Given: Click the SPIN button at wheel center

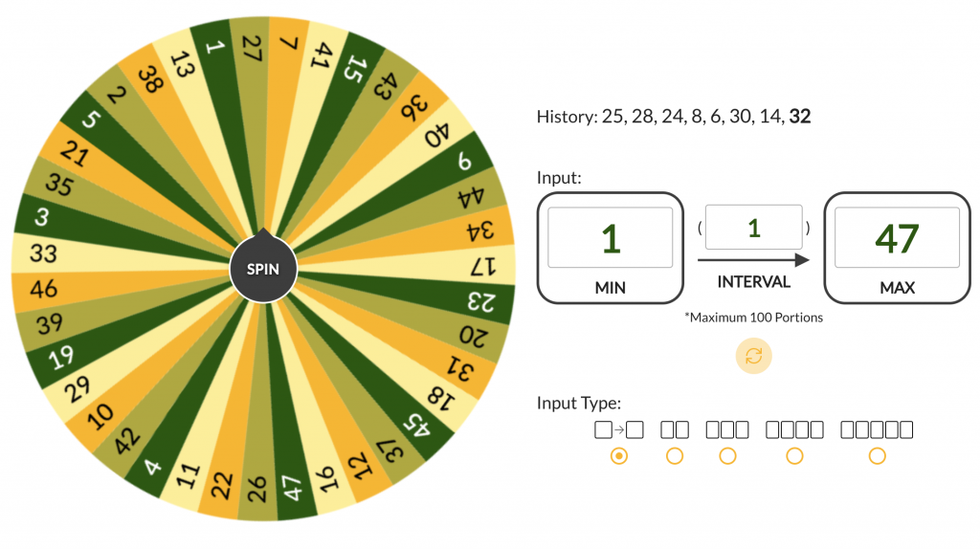Looking at the screenshot, I should 263,269.
